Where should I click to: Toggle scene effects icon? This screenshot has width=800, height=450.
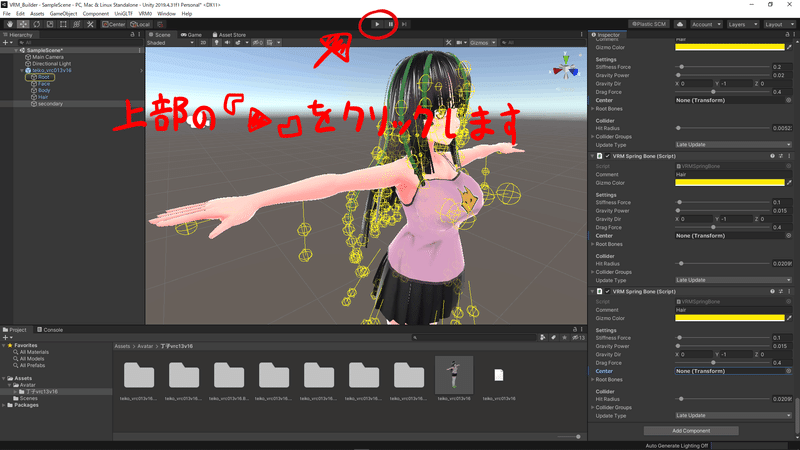click(x=238, y=43)
